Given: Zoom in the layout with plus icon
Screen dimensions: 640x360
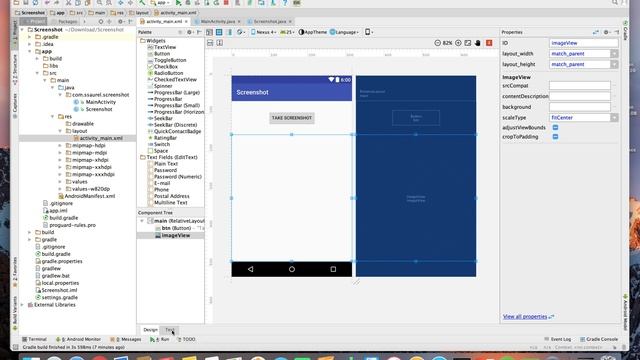Looking at the screenshot, I should point(458,43).
